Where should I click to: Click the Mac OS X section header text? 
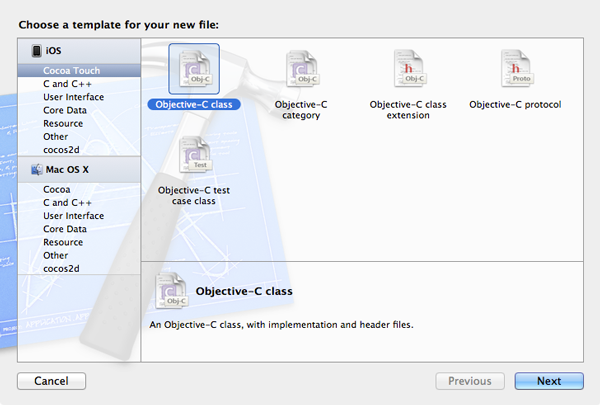coord(67,170)
